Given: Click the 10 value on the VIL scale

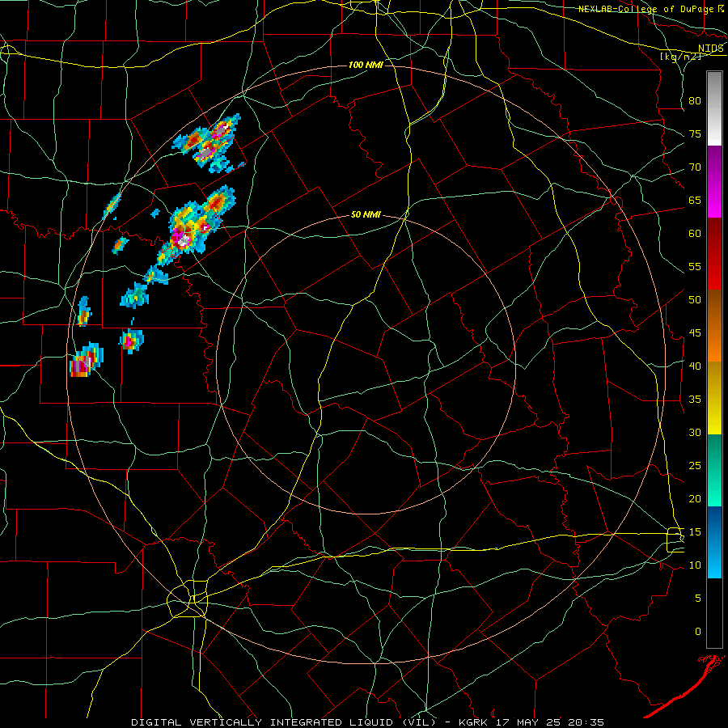Looking at the screenshot, I should pos(695,565).
